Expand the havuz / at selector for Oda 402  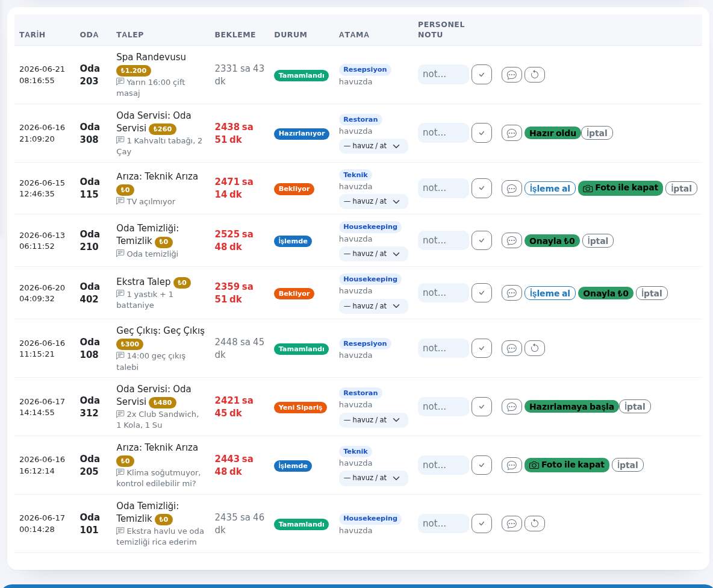click(x=373, y=306)
